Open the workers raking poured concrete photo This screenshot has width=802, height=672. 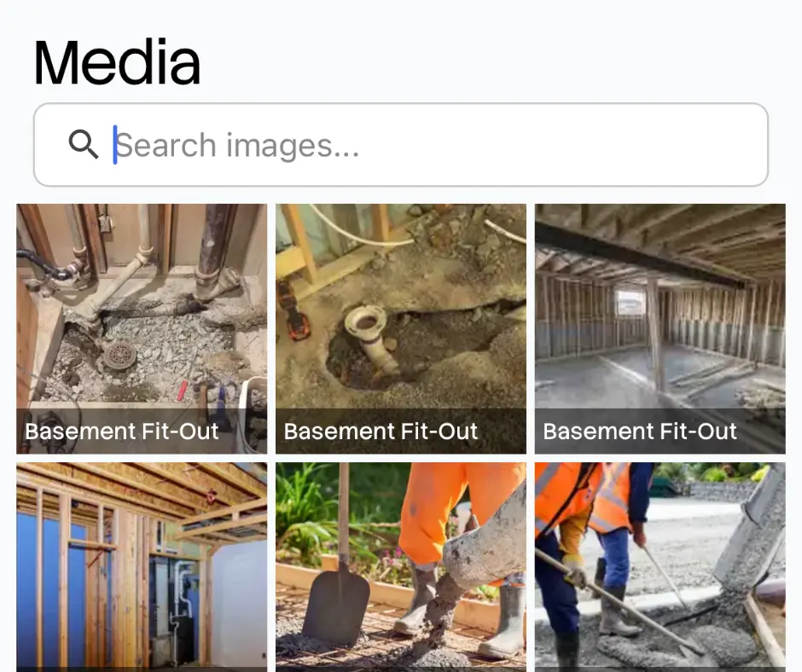[x=660, y=567]
